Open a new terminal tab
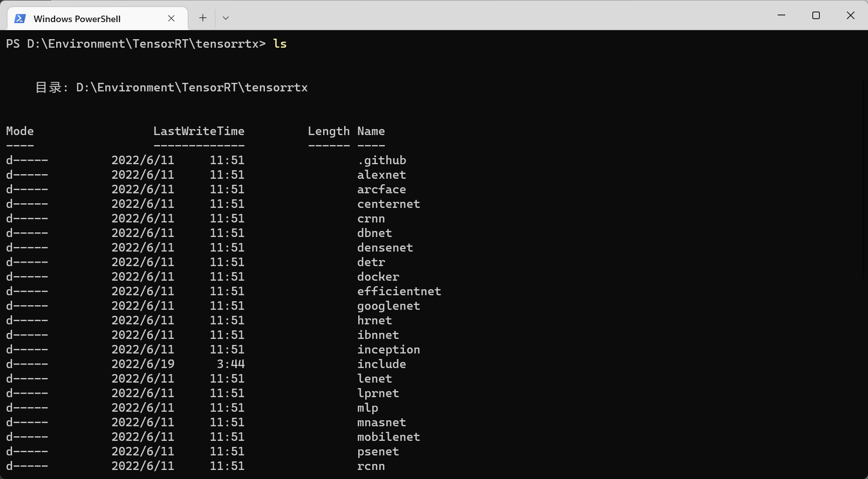This screenshot has height=479, width=868. coord(203,18)
